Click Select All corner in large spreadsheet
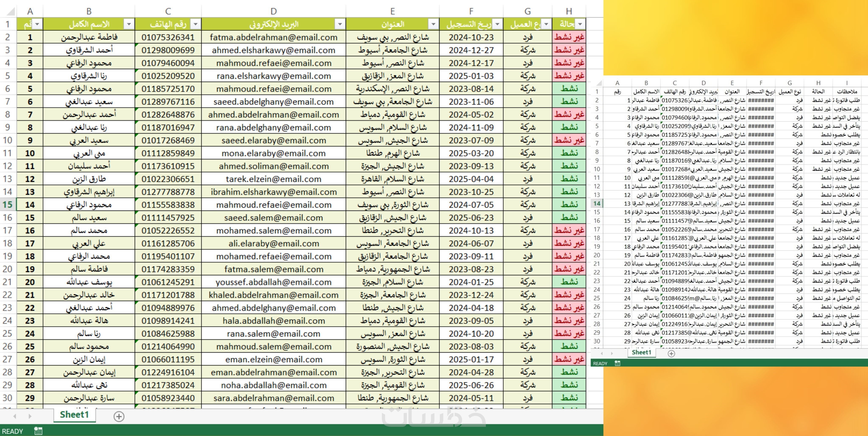The height and width of the screenshot is (436, 868). (11, 12)
